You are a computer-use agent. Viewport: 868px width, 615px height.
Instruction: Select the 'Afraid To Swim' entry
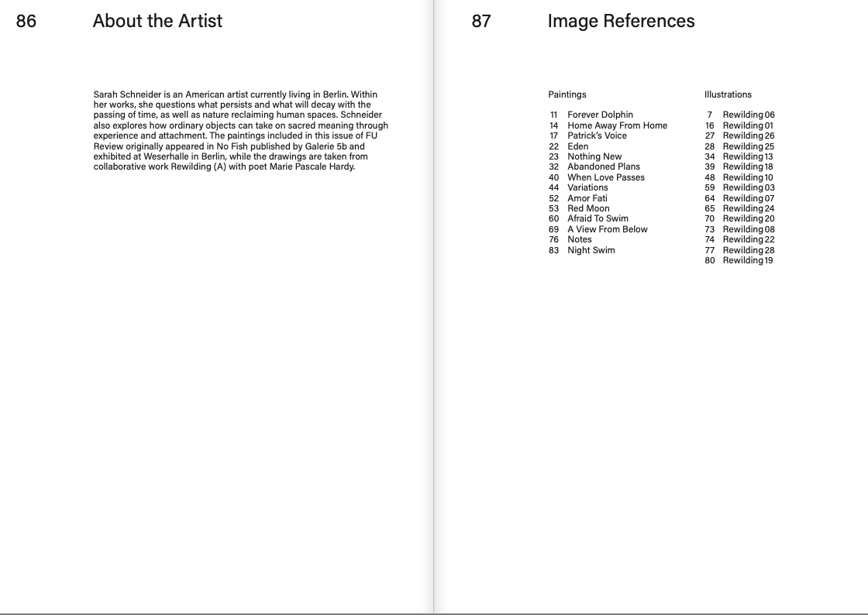[x=598, y=218]
